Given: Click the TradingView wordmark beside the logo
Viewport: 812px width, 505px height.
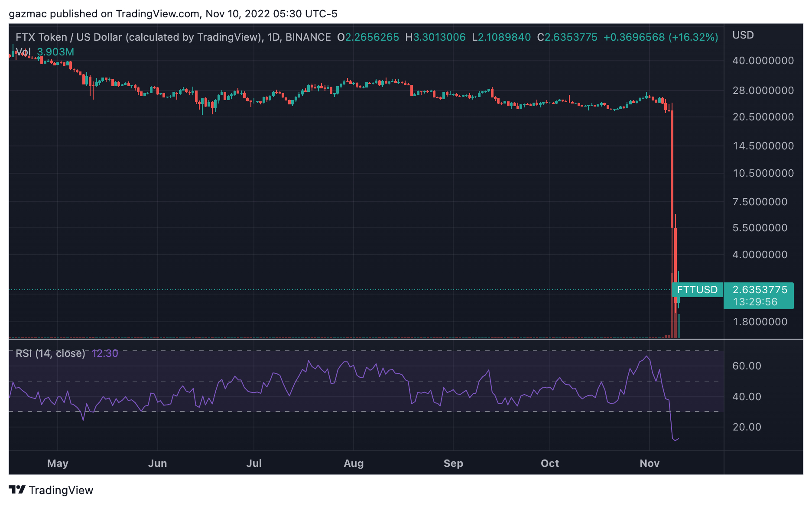Looking at the screenshot, I should pyautogui.click(x=61, y=490).
